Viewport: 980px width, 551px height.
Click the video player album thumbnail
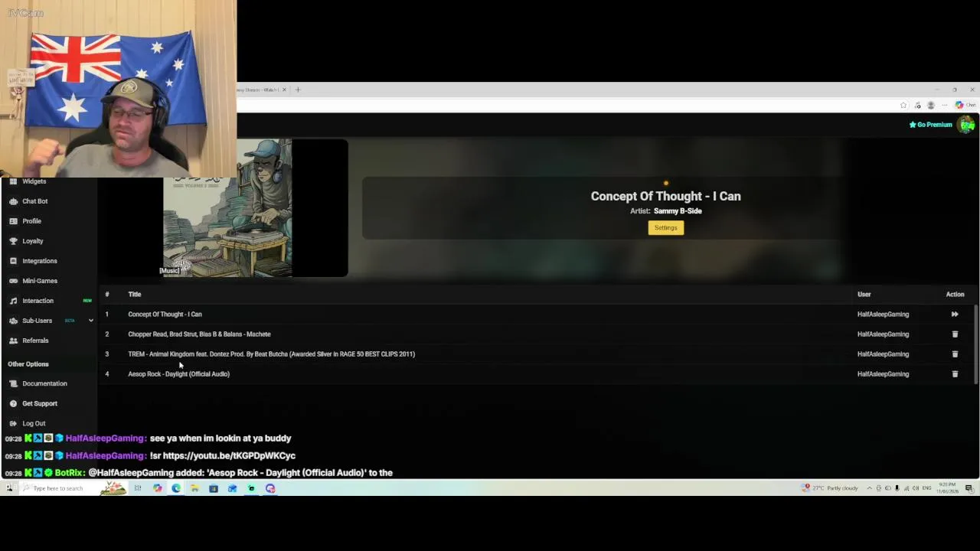click(227, 208)
